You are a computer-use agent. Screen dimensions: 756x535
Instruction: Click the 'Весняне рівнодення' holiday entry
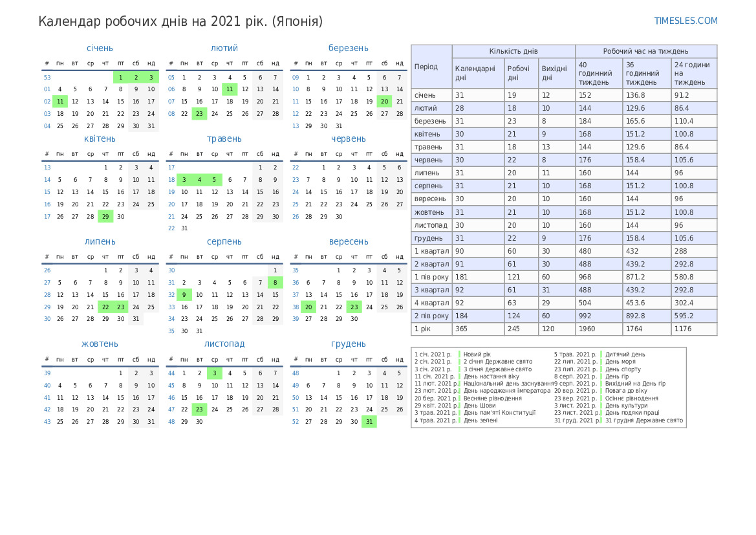(x=492, y=399)
